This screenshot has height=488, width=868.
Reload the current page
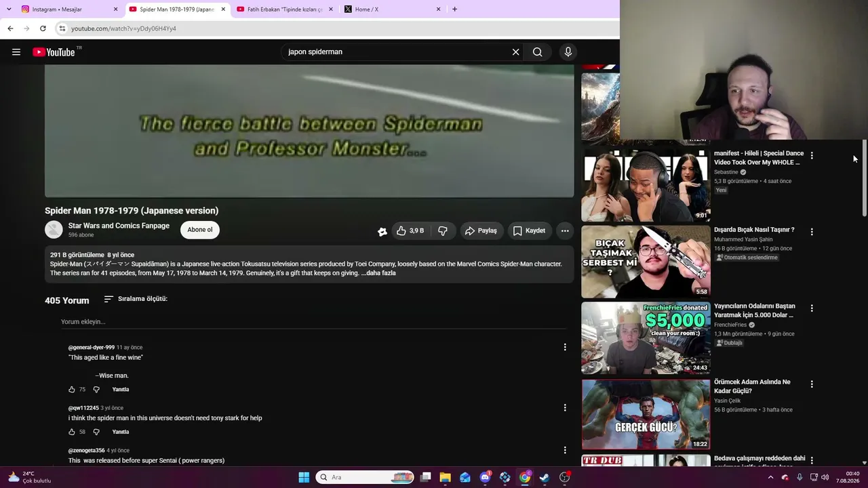43,28
